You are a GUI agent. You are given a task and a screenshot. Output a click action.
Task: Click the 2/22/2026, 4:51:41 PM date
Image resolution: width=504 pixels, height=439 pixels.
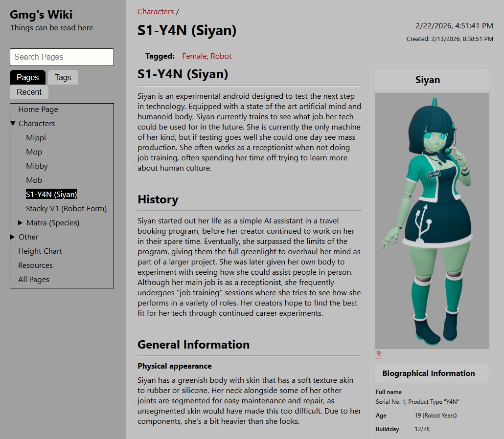point(454,26)
